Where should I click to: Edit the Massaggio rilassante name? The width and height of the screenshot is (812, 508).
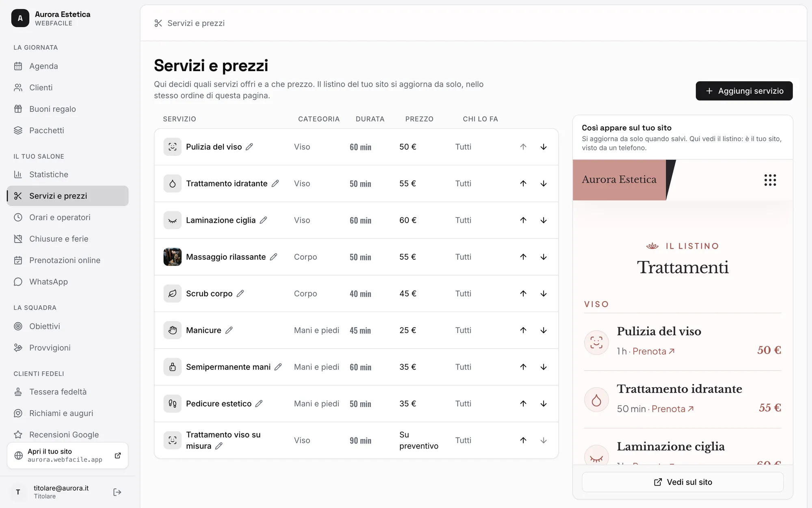click(x=274, y=257)
